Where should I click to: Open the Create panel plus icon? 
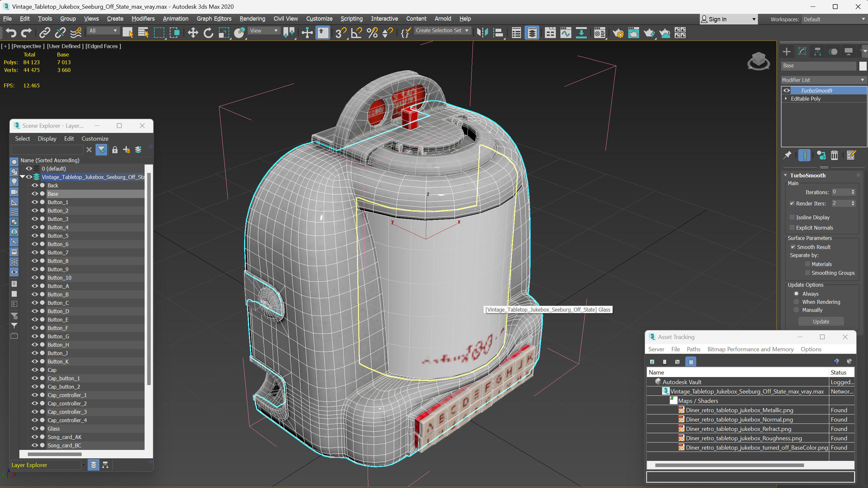tap(786, 52)
